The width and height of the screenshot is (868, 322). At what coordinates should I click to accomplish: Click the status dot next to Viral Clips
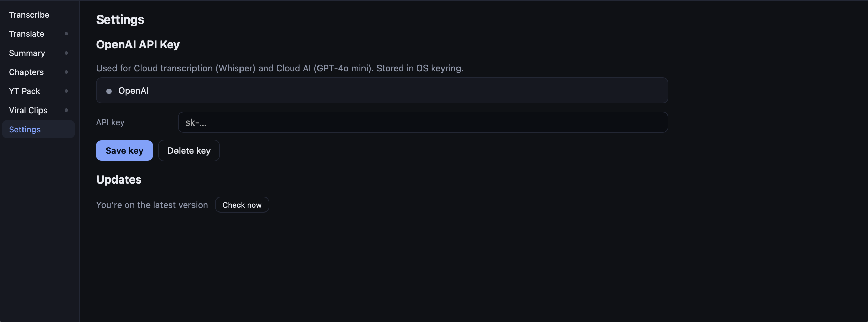pyautogui.click(x=66, y=110)
